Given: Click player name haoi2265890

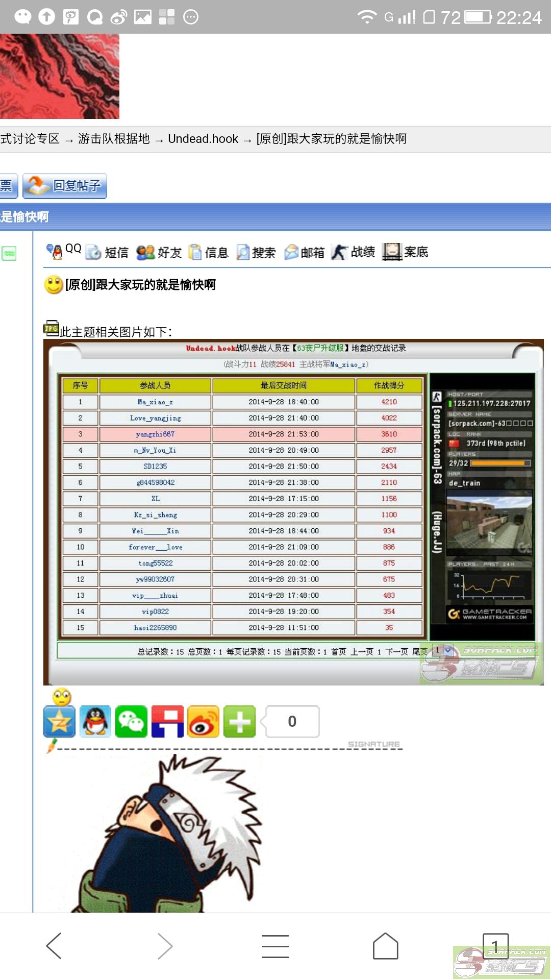Looking at the screenshot, I should (155, 628).
